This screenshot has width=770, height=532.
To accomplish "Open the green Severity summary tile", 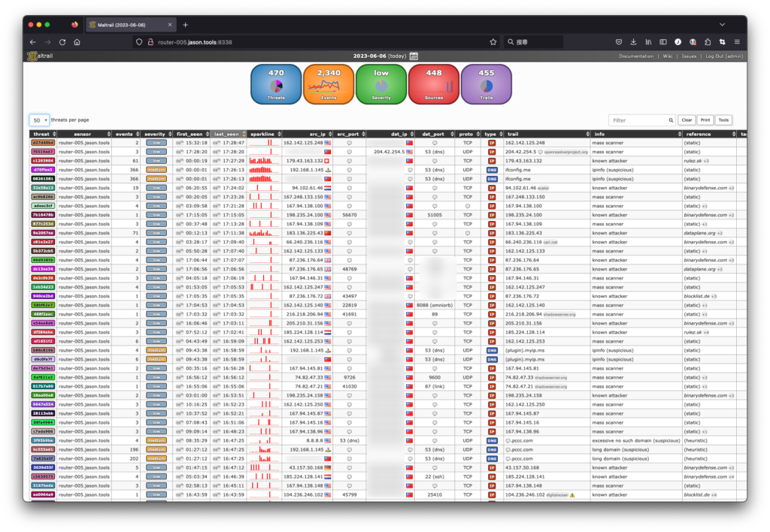I will point(381,84).
